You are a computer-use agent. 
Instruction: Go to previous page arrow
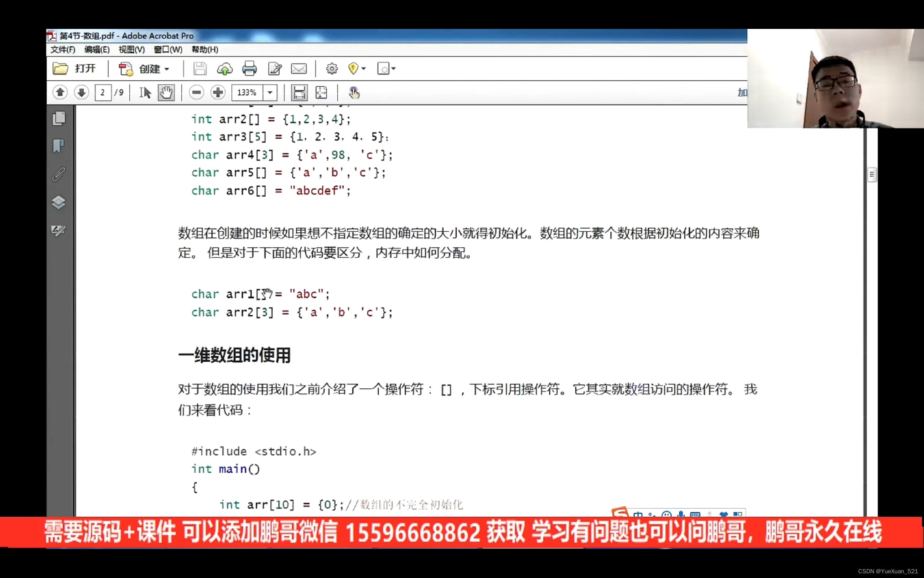pos(60,92)
